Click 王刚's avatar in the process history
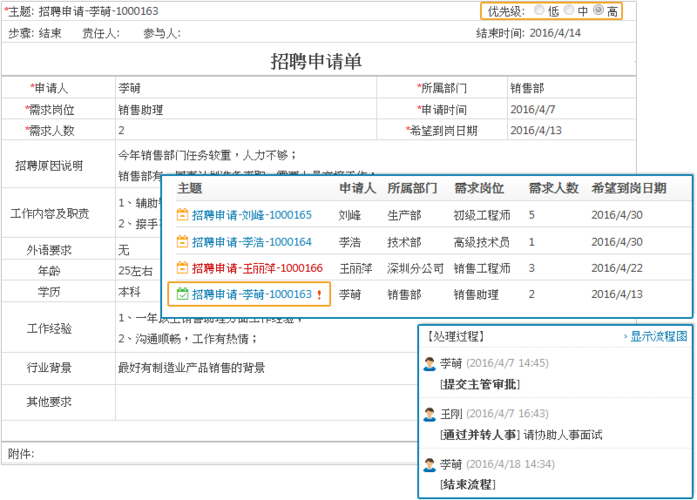Screen dimensions: 697x500 (430, 414)
